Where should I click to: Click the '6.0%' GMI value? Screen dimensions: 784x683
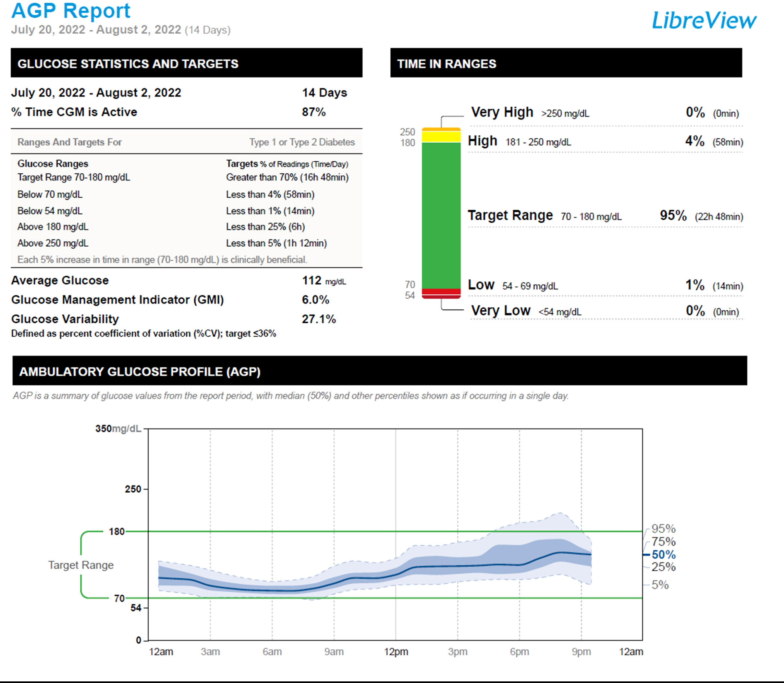(315, 300)
